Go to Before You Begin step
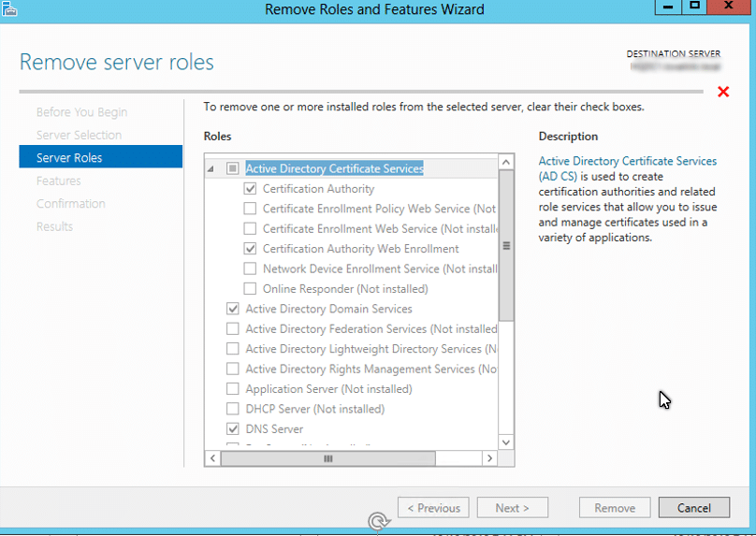The image size is (756, 536). (81, 112)
